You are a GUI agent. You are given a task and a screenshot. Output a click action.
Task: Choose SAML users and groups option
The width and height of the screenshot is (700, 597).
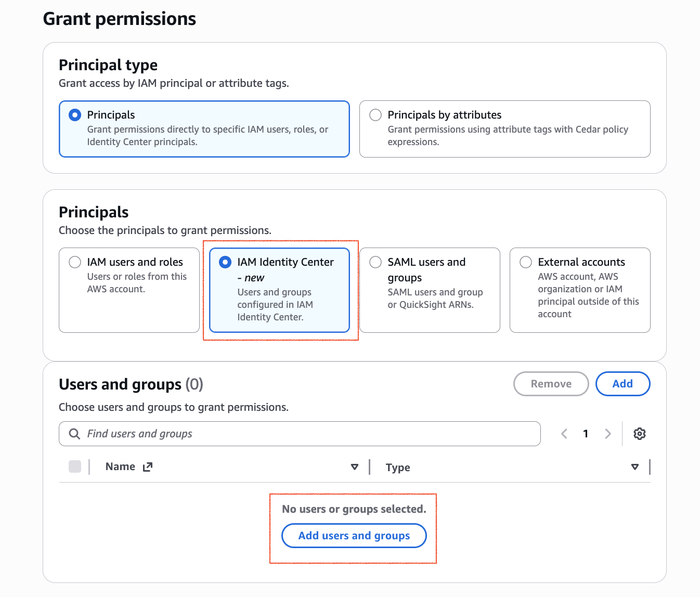[430, 290]
